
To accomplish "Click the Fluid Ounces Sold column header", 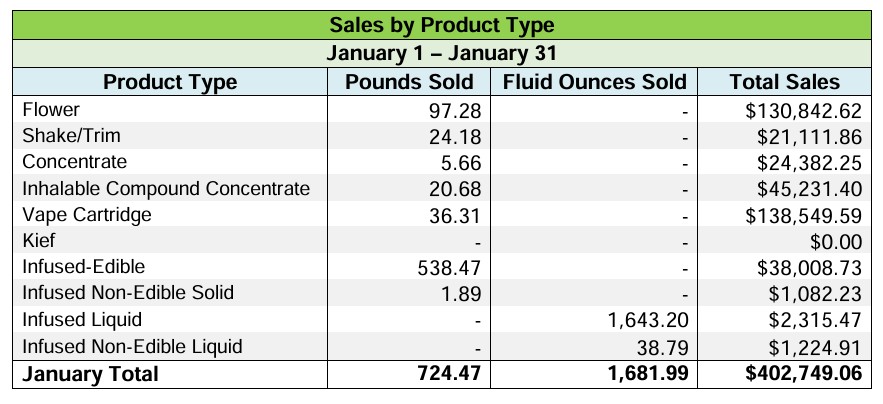I will coord(594,82).
